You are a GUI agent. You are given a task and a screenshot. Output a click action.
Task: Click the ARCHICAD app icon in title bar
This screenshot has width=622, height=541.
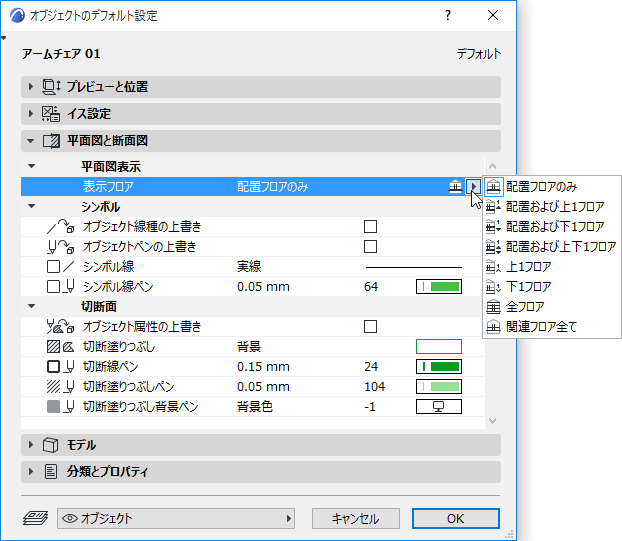(17, 15)
